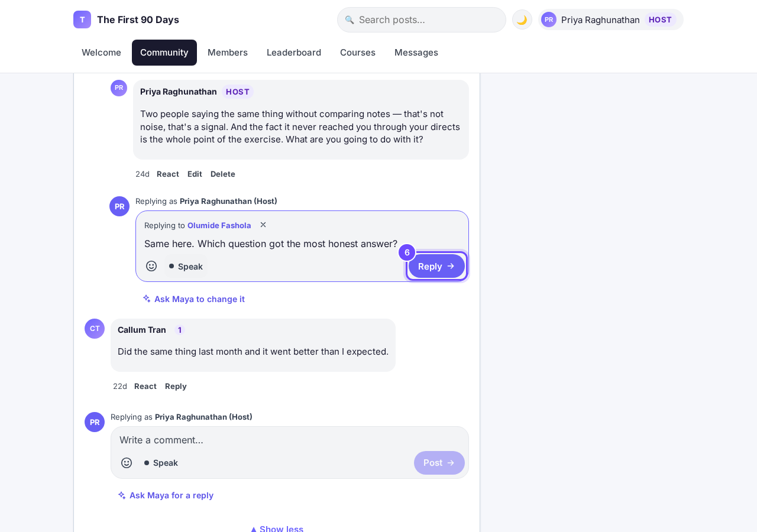Start voice input via Speak in the comment box
The image size is (757, 532).
(161, 463)
